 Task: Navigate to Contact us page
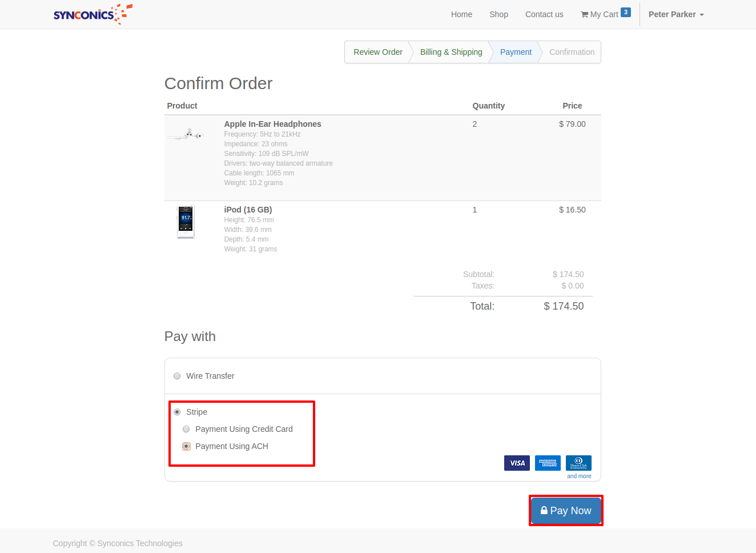[544, 14]
